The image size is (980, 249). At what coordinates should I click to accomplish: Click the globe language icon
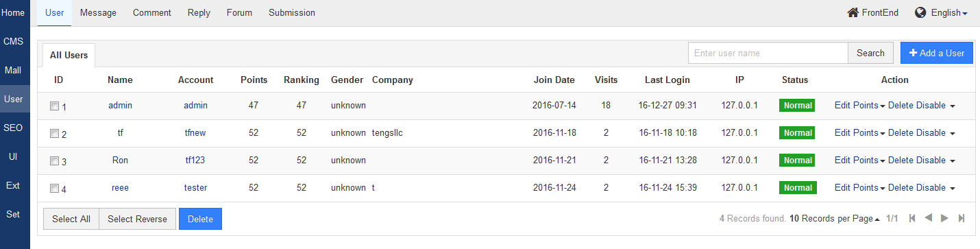(x=920, y=12)
